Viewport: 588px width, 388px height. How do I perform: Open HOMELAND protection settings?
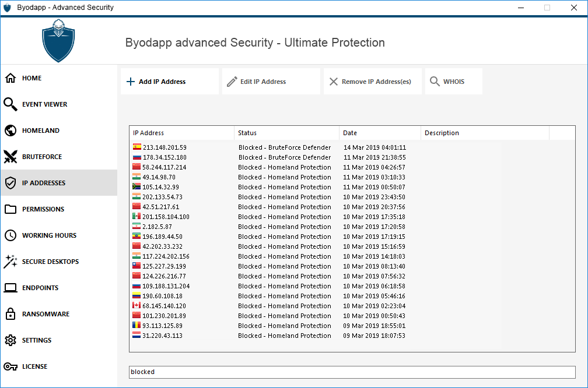(x=59, y=130)
